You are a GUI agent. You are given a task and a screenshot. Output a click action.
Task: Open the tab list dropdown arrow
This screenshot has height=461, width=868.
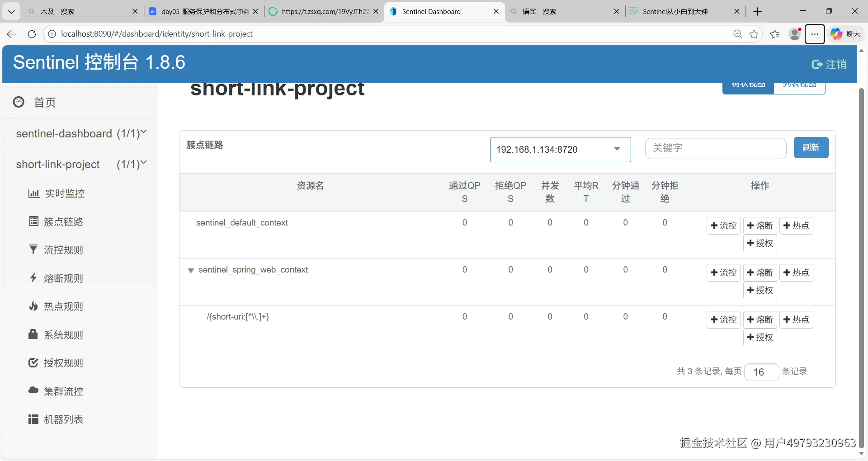click(x=12, y=12)
